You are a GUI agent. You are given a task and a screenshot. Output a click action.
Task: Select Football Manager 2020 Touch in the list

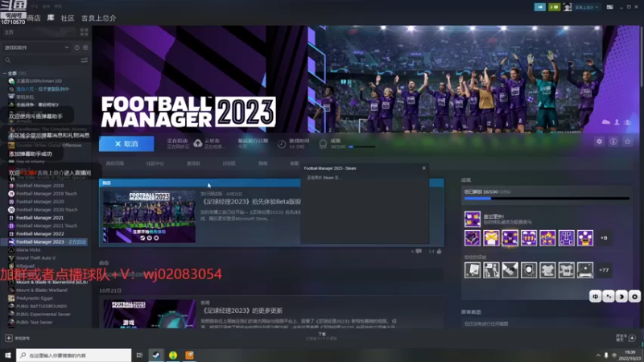tap(47, 210)
